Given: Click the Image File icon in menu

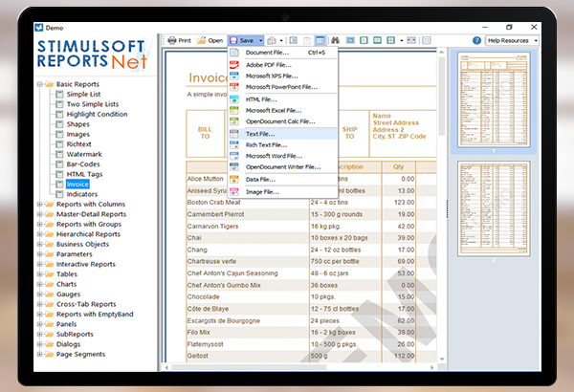Looking at the screenshot, I should [x=234, y=191].
